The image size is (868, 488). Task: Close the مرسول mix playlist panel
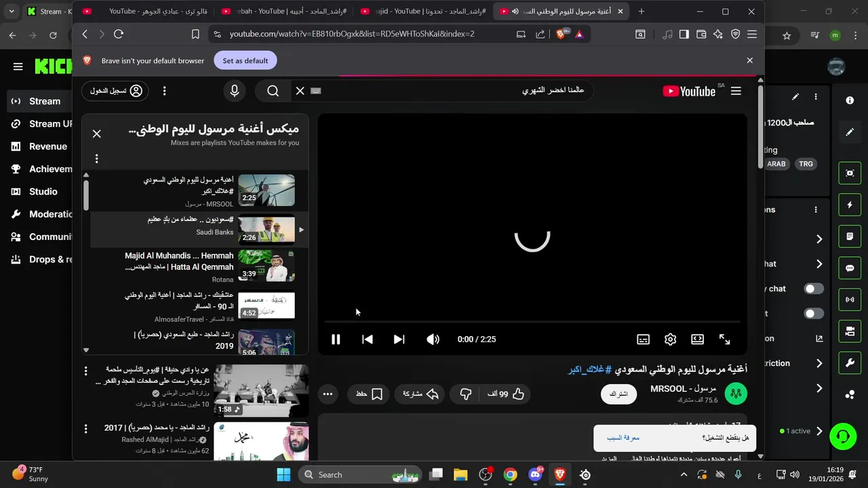coord(96,134)
